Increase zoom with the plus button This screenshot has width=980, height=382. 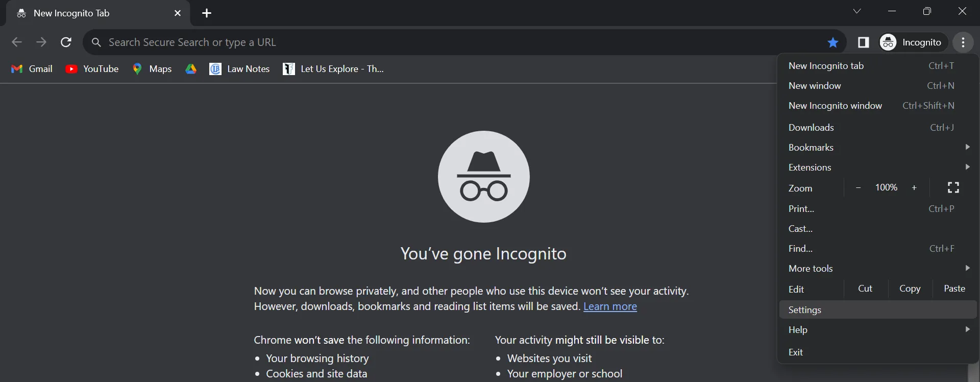[914, 187]
